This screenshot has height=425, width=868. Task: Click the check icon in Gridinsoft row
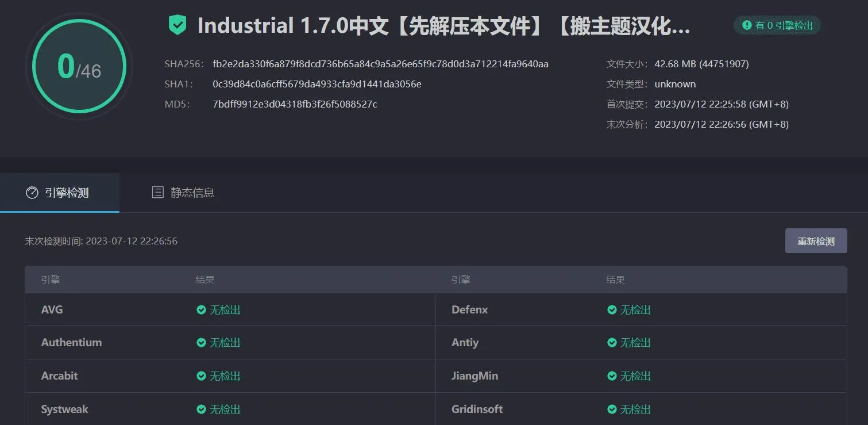tap(612, 409)
